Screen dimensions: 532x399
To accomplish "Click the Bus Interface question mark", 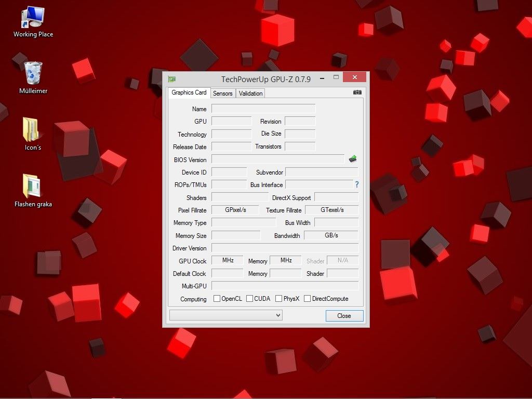I will (x=356, y=184).
